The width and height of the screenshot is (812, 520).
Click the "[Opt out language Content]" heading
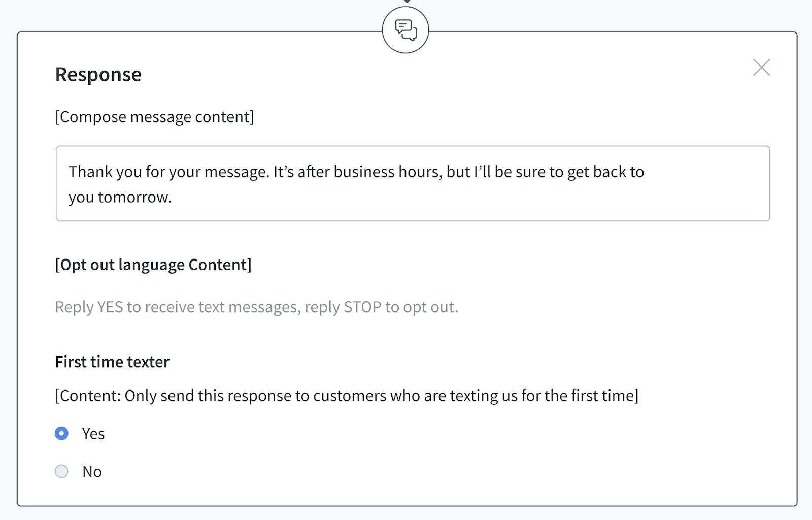[153, 265]
